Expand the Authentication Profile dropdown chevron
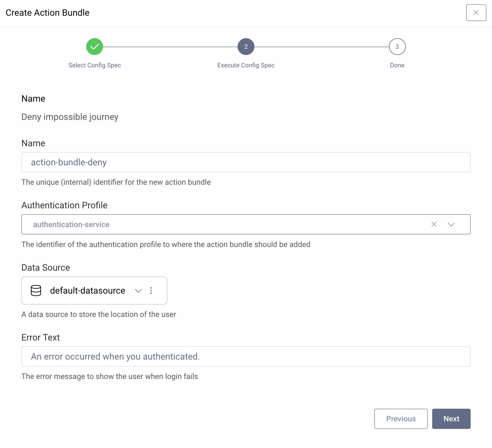 (451, 224)
